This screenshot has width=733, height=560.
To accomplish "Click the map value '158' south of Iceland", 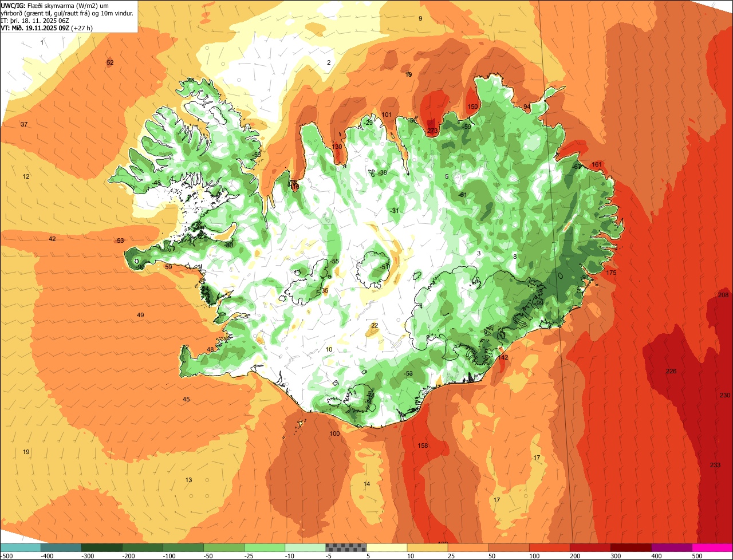I will tap(423, 445).
